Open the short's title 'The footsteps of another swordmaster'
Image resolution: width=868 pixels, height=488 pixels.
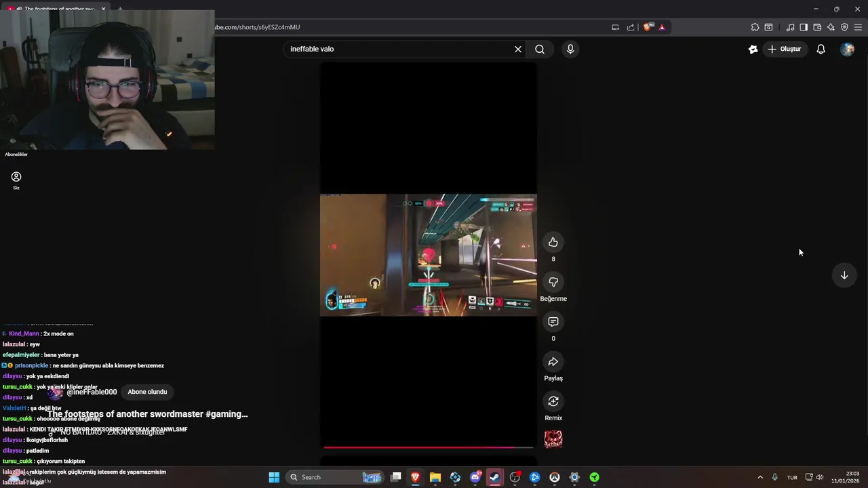click(147, 414)
